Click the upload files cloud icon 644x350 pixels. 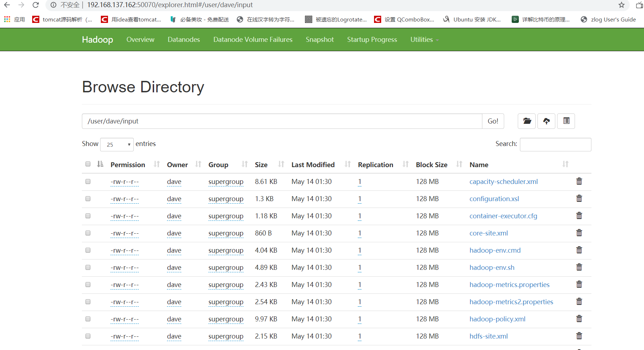[546, 121]
